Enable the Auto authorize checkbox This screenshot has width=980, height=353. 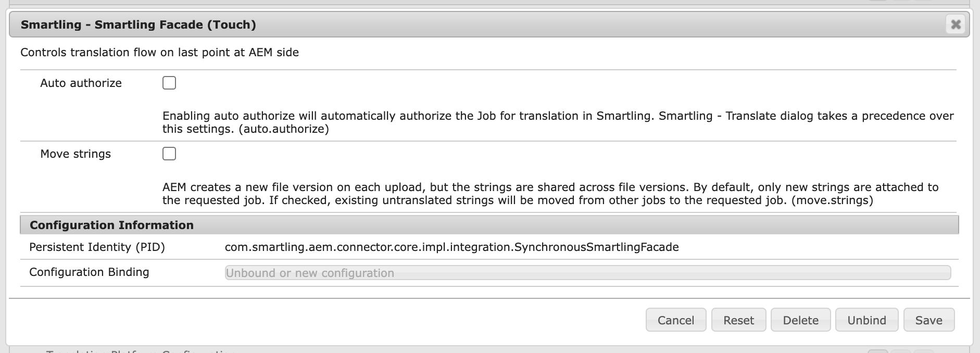169,83
